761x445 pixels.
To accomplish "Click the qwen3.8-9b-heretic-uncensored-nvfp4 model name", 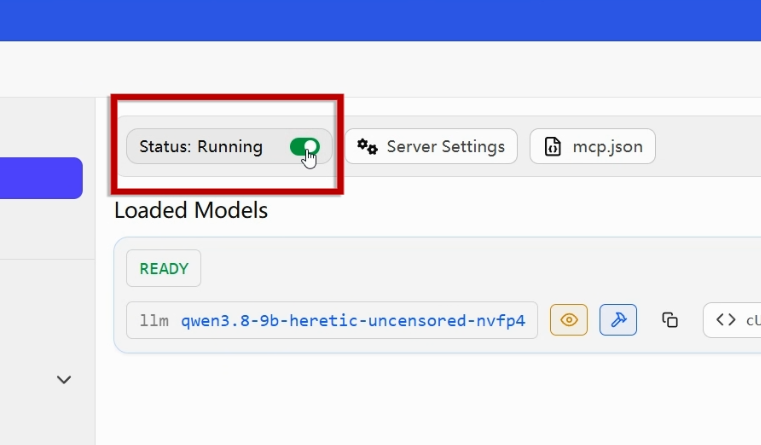I will pyautogui.click(x=353, y=321).
